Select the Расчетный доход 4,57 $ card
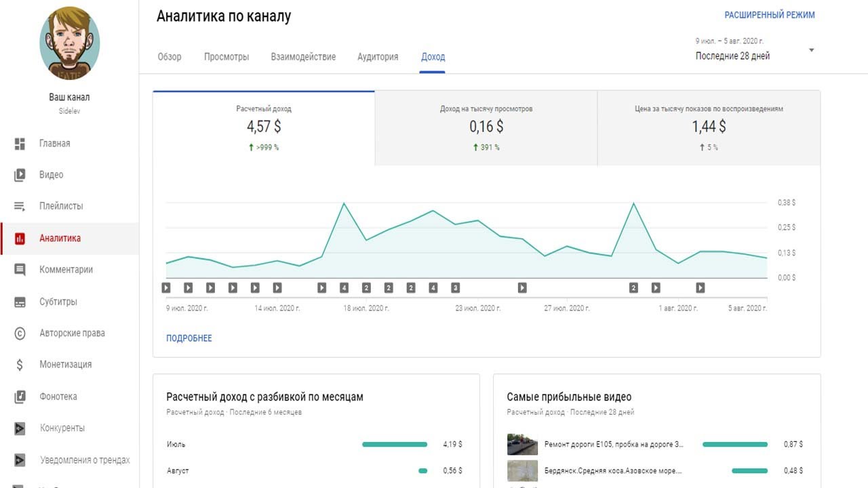The width and height of the screenshot is (868, 488). [x=264, y=128]
